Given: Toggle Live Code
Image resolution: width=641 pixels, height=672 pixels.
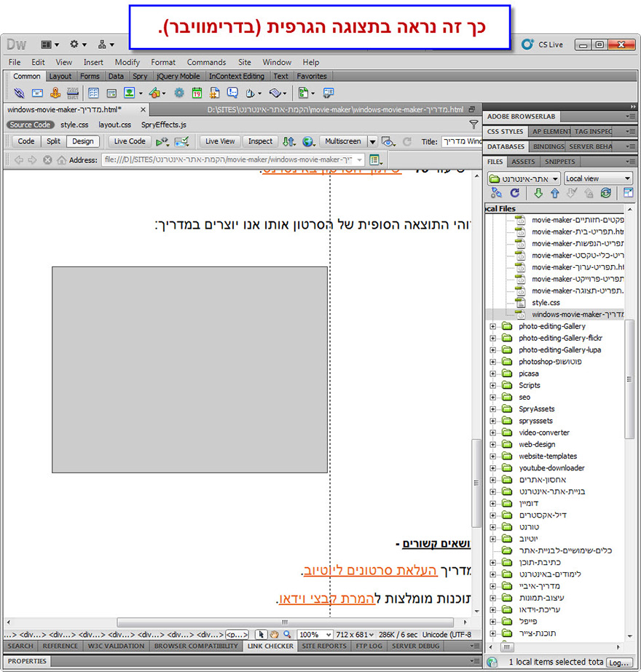Looking at the screenshot, I should click(x=130, y=141).
